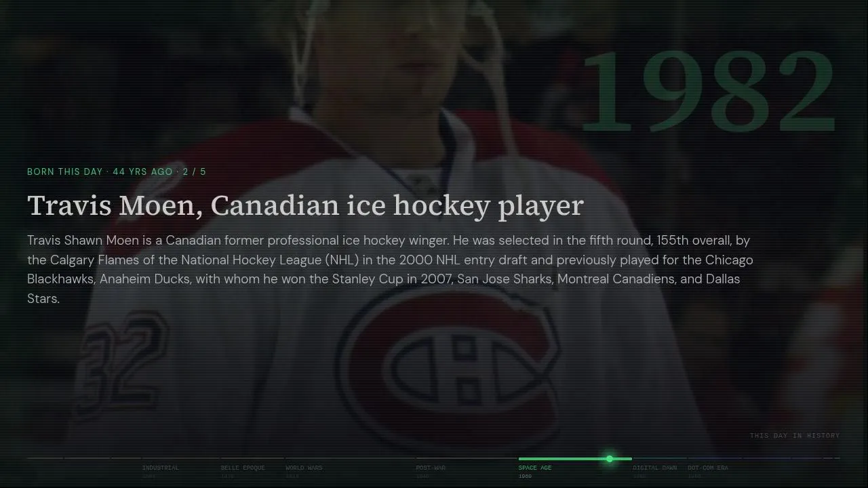The image size is (868, 488).
Task: Select the Post-War era label
Action: [x=431, y=468]
